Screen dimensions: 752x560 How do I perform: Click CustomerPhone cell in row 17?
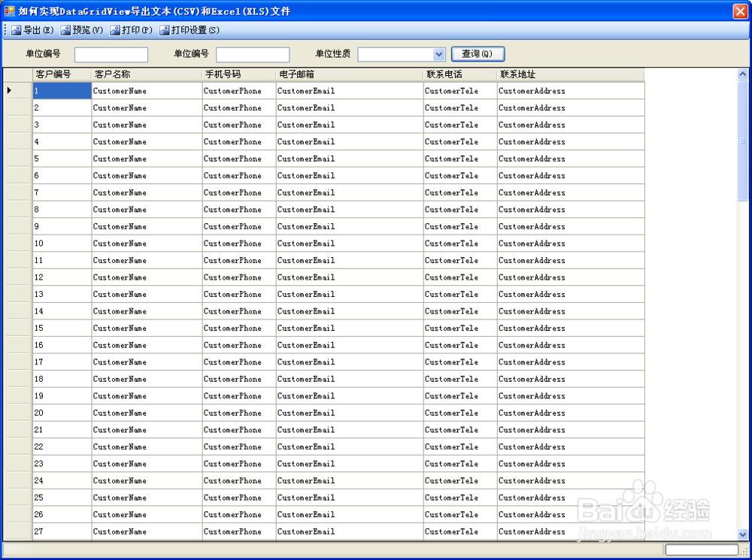[x=239, y=362]
